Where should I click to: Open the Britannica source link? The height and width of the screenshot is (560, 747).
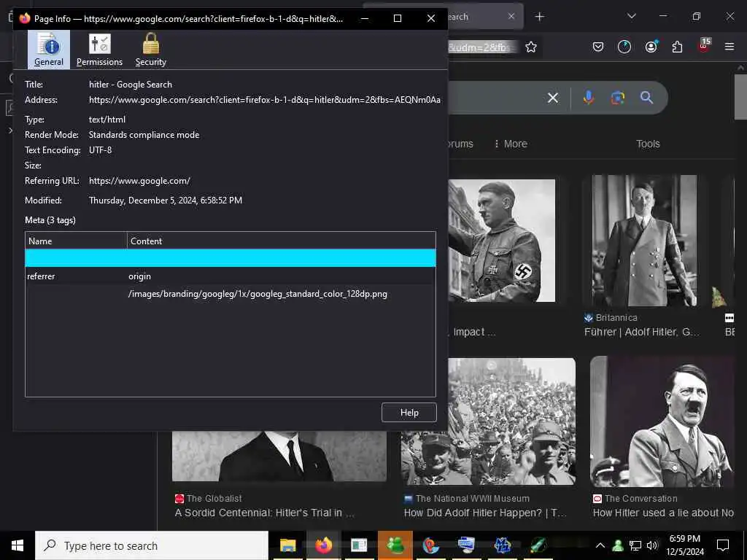(x=611, y=318)
